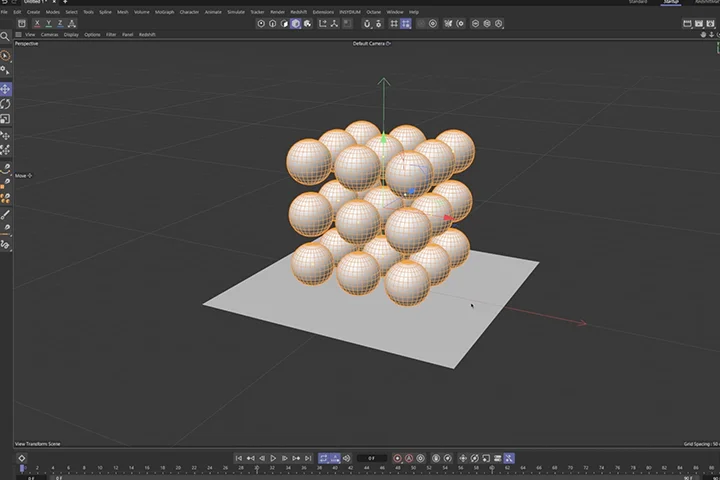Toggle Position keyframe recording
Screen dimensions: 720x480
(463, 458)
